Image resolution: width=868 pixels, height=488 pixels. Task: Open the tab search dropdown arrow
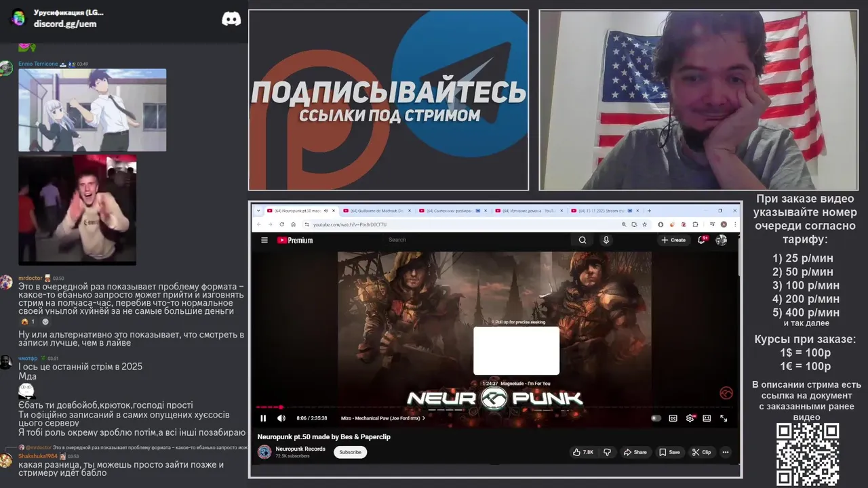258,211
